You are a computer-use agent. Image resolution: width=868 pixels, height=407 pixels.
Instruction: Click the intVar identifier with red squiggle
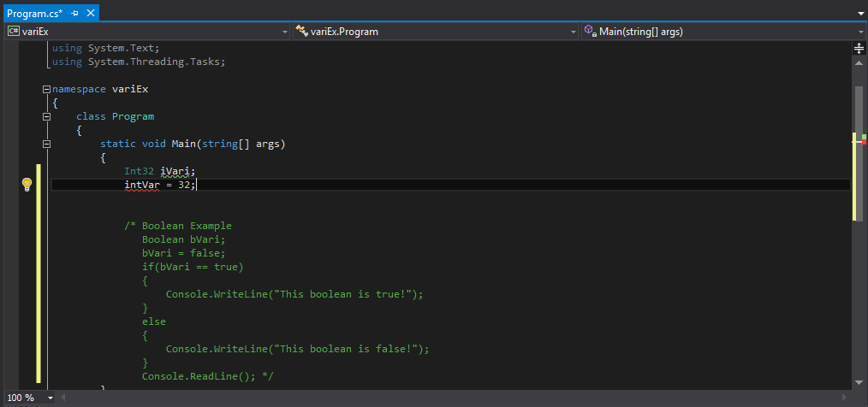pos(142,185)
